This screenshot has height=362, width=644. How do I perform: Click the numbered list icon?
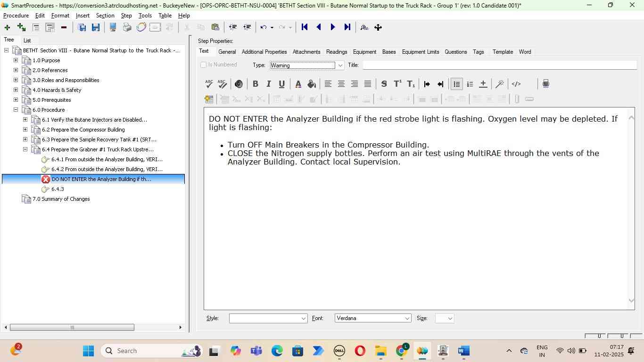click(x=470, y=84)
